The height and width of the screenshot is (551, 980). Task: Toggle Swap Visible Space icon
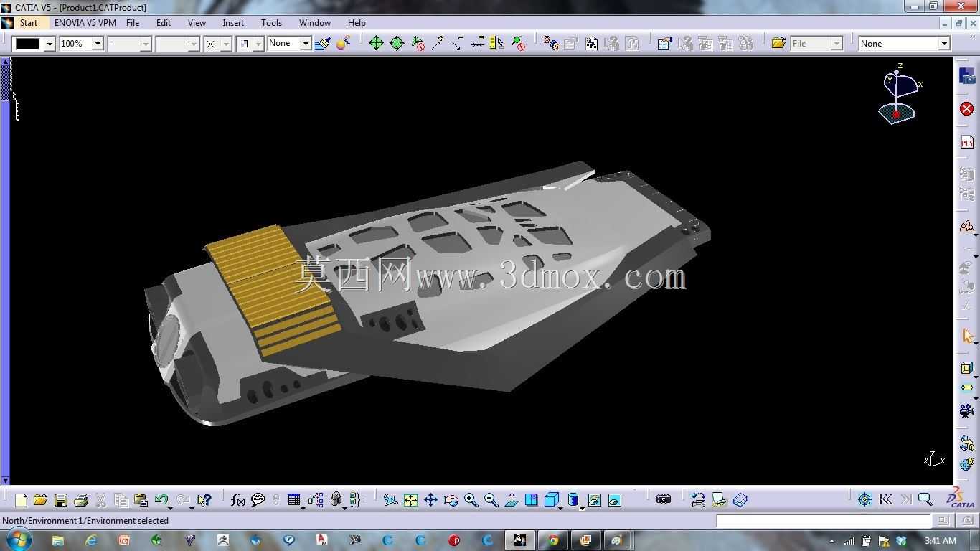(614, 500)
